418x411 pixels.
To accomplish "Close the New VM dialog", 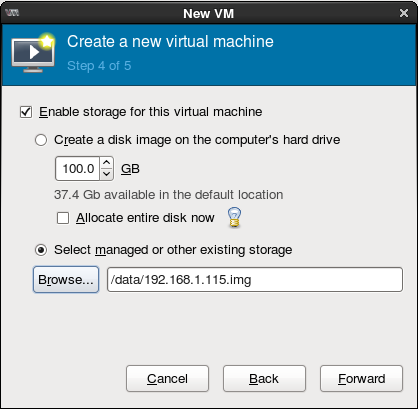I will pos(404,13).
